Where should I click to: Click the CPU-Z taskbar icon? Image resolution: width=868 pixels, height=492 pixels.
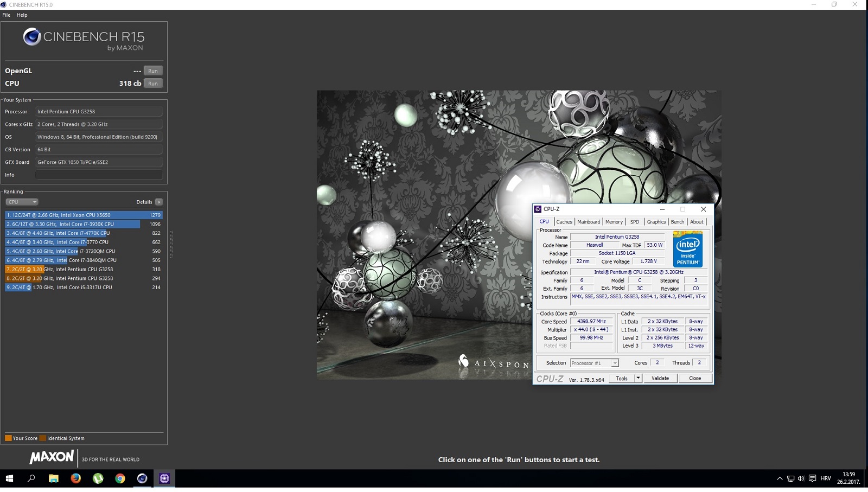click(x=164, y=478)
